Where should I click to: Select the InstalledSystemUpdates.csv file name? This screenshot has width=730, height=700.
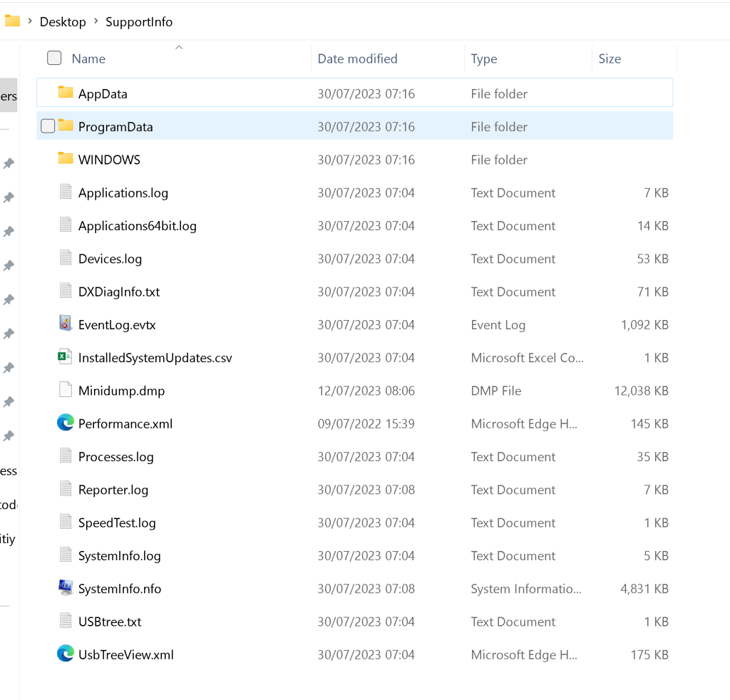pos(155,358)
